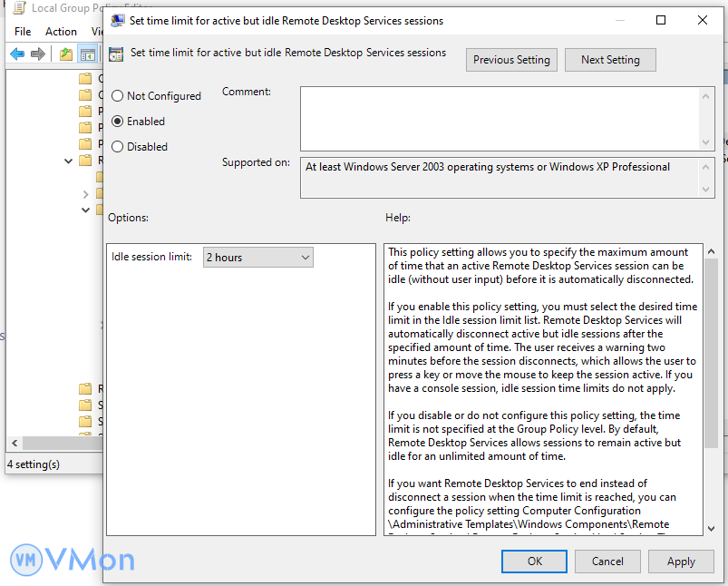Toggle the Show/Hide Console Tree icon
This screenshot has height=586, width=728.
coord(88,54)
